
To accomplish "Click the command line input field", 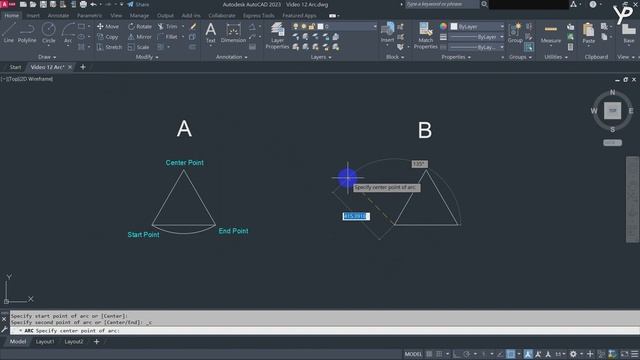I will (324, 331).
